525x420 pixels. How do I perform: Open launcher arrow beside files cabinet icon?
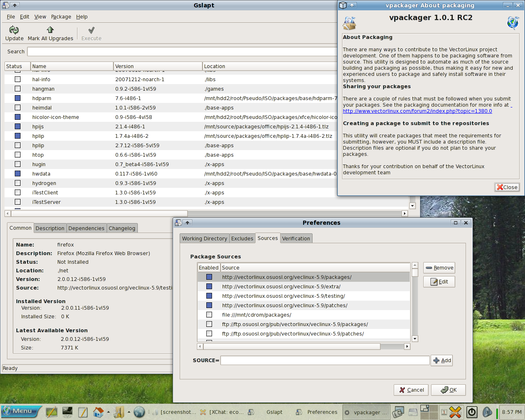pyautogui.click(x=129, y=412)
